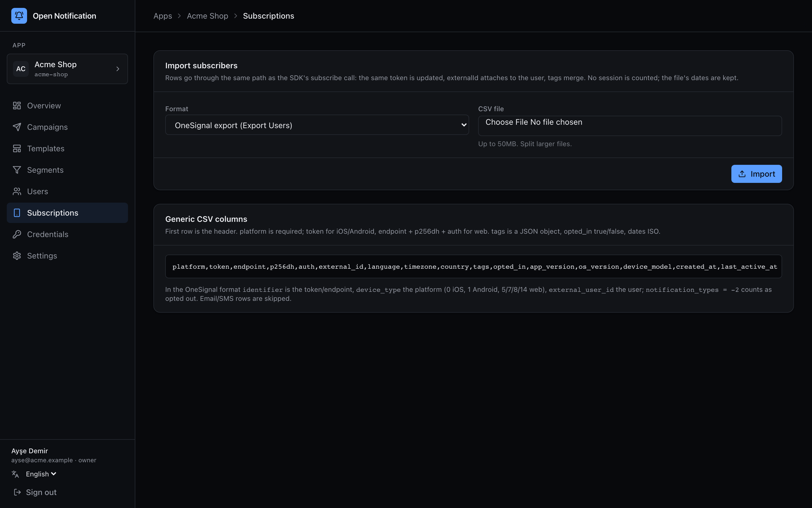The width and height of the screenshot is (812, 508).
Task: Open the English language selector
Action: tap(41, 474)
